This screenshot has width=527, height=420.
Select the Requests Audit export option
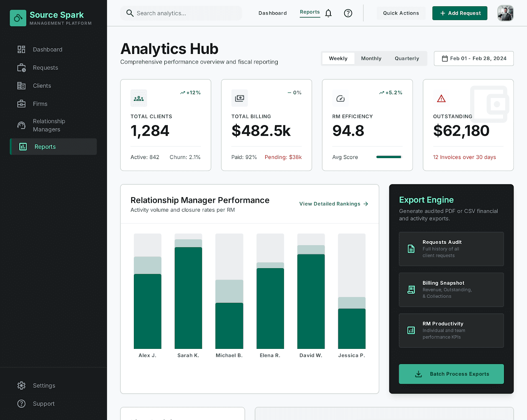(x=451, y=249)
